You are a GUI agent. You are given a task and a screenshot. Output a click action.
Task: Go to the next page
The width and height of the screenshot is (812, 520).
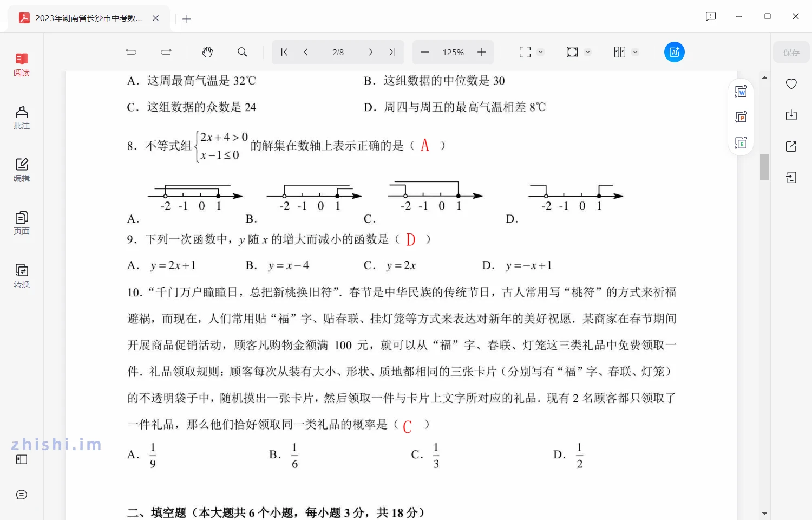371,52
